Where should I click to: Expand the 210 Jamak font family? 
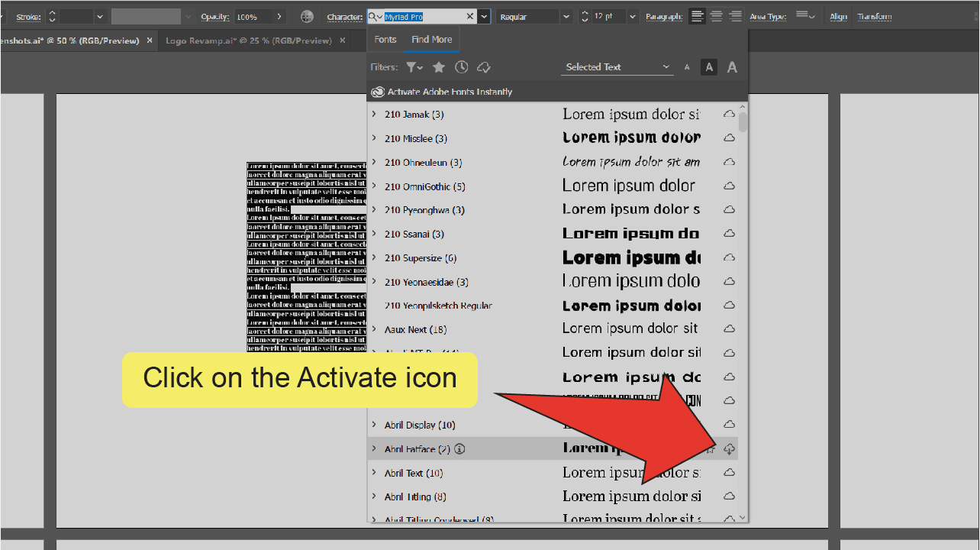click(374, 115)
